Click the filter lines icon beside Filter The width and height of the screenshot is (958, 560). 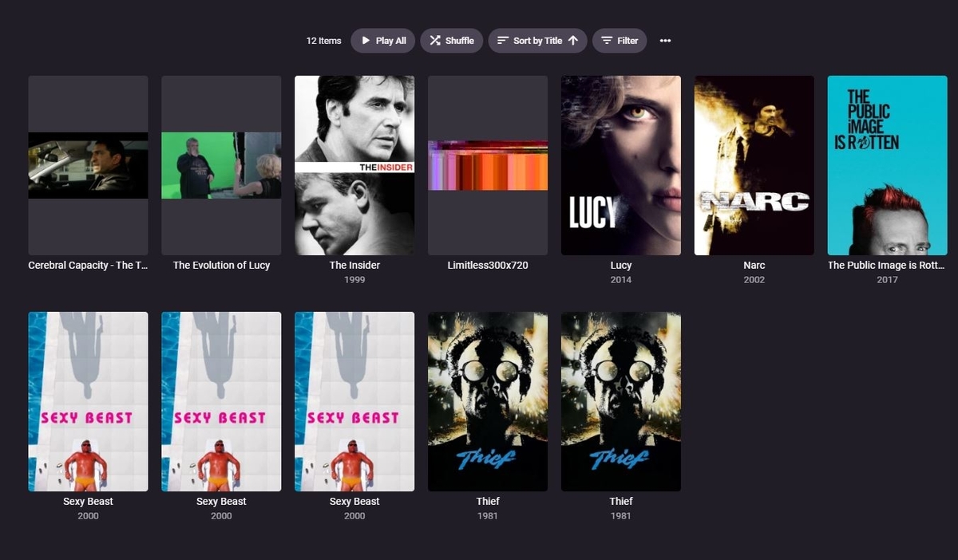click(608, 41)
